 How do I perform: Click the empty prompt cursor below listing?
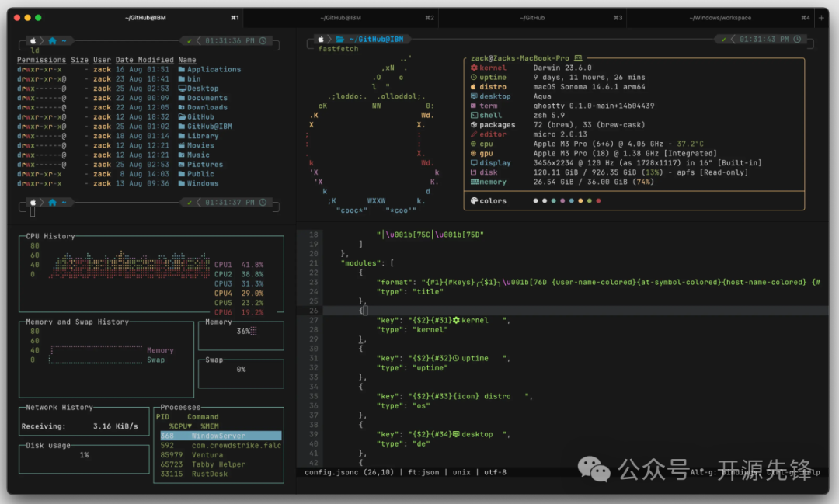coord(33,212)
